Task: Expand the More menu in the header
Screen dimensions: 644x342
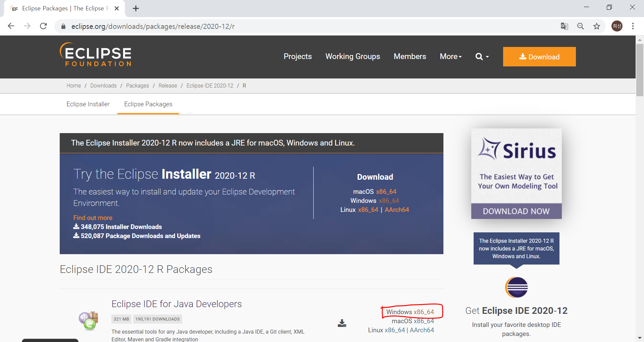Action: tap(451, 56)
